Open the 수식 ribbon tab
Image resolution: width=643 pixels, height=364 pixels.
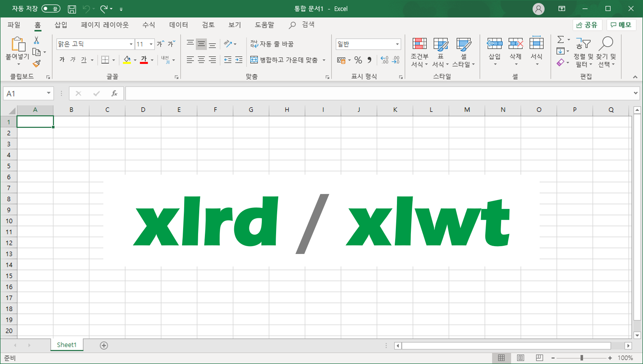pyautogui.click(x=149, y=25)
